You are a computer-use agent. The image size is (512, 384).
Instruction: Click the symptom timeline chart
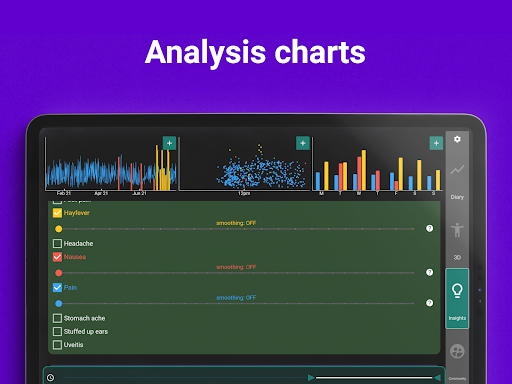point(111,165)
